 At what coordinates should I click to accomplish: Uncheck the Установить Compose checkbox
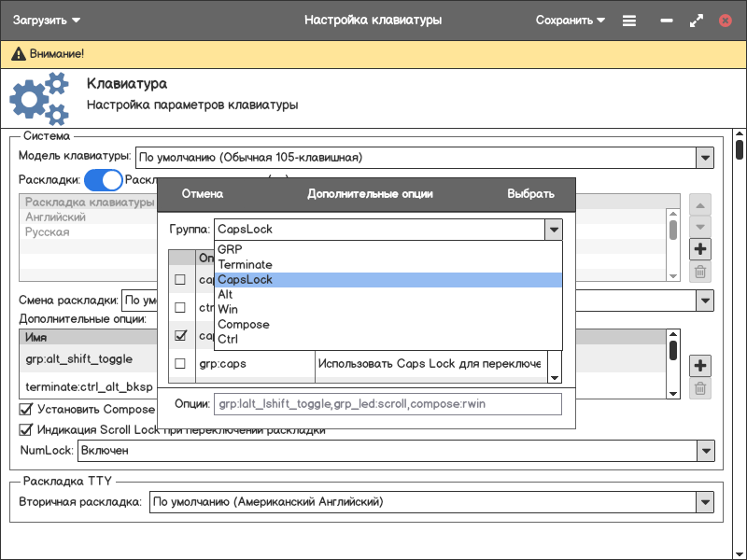(x=26, y=410)
